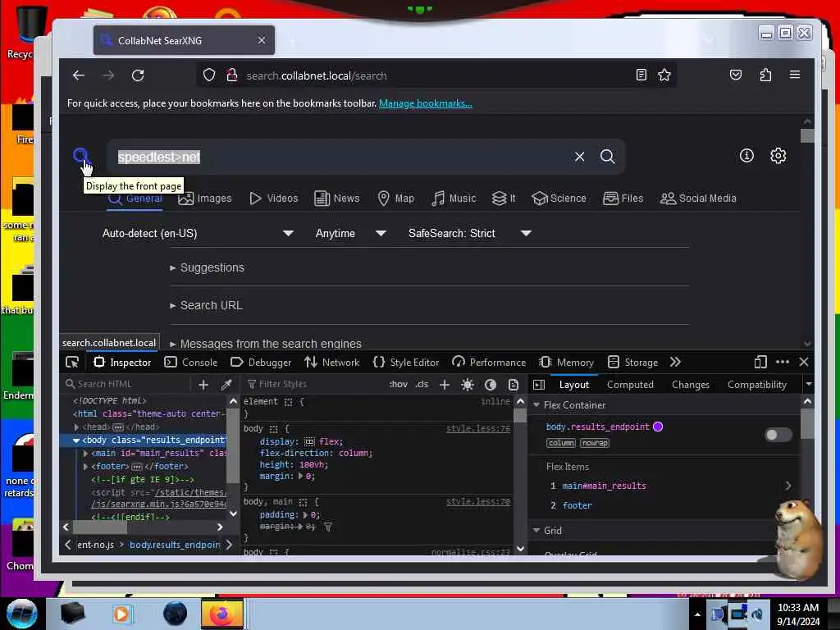Close the developer tools panel

click(x=804, y=363)
